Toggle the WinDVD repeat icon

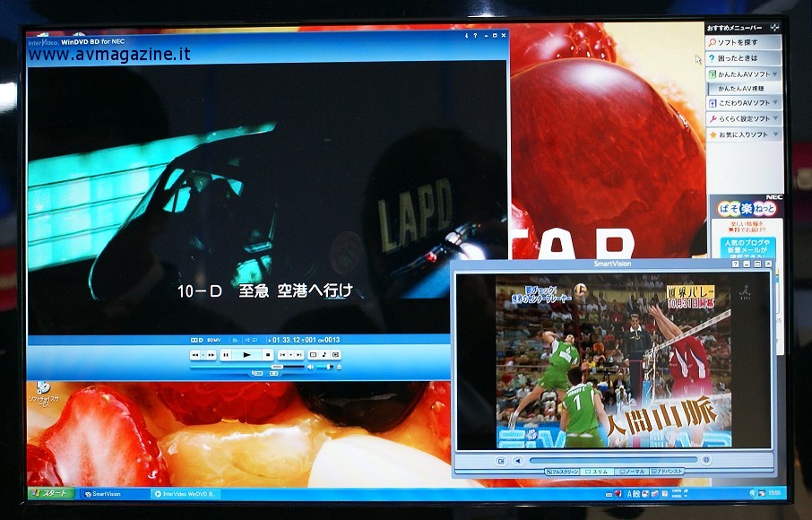(255, 340)
